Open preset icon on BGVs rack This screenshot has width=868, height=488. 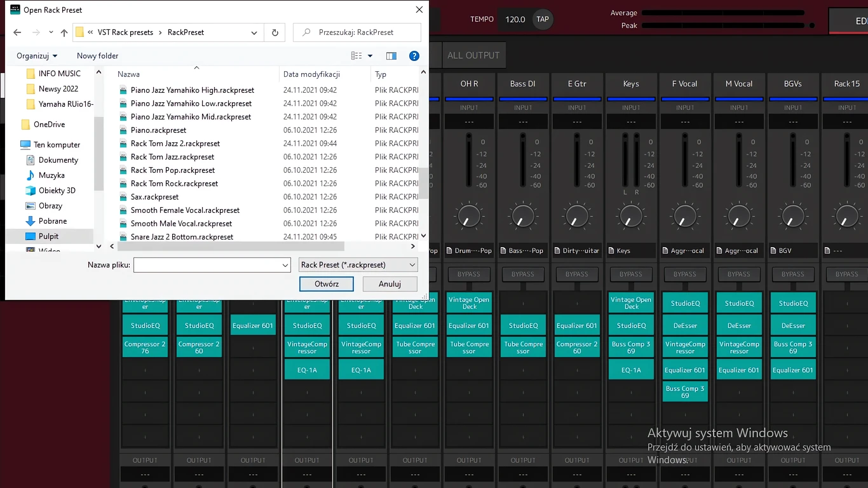773,251
